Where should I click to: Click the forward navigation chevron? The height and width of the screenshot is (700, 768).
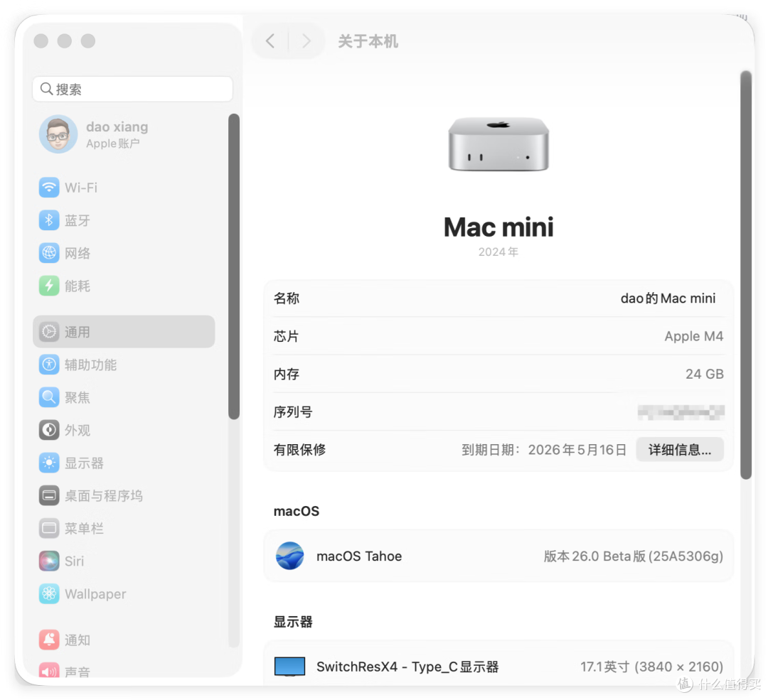306,41
